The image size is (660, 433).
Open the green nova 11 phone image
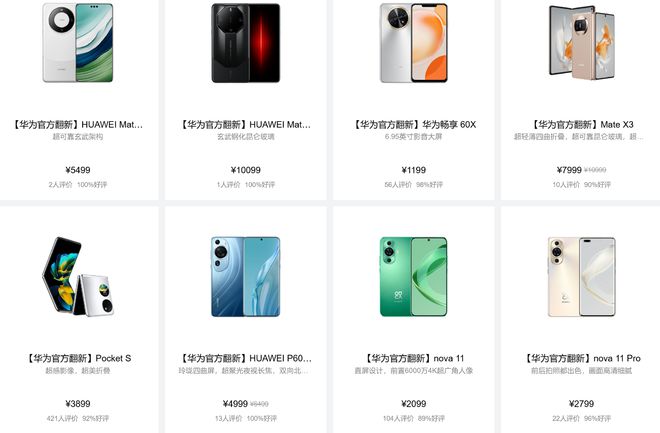[x=414, y=276]
